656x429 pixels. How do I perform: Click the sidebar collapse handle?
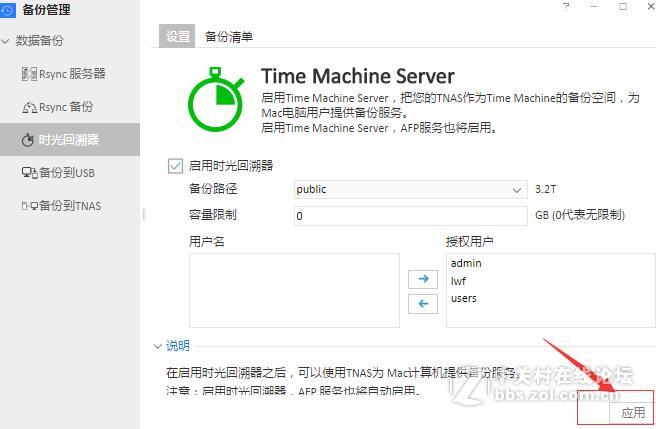click(144, 215)
